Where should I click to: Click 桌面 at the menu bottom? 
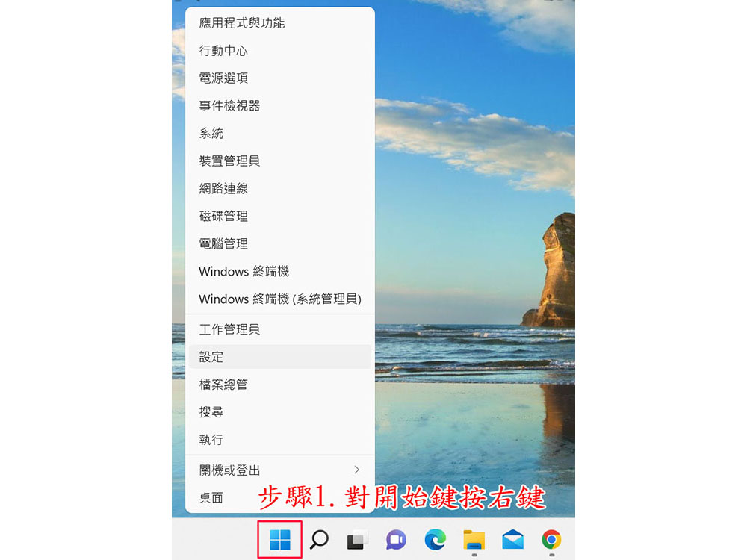coord(211,497)
